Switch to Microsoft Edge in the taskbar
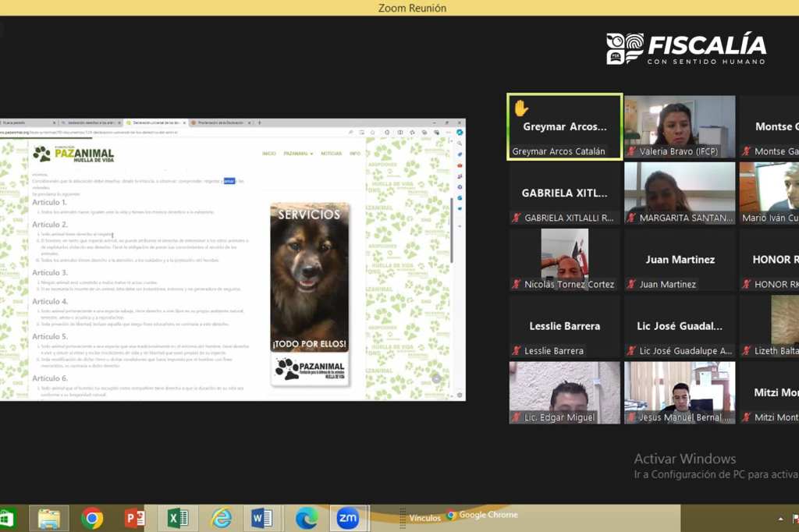The image size is (799, 532). pos(307,518)
